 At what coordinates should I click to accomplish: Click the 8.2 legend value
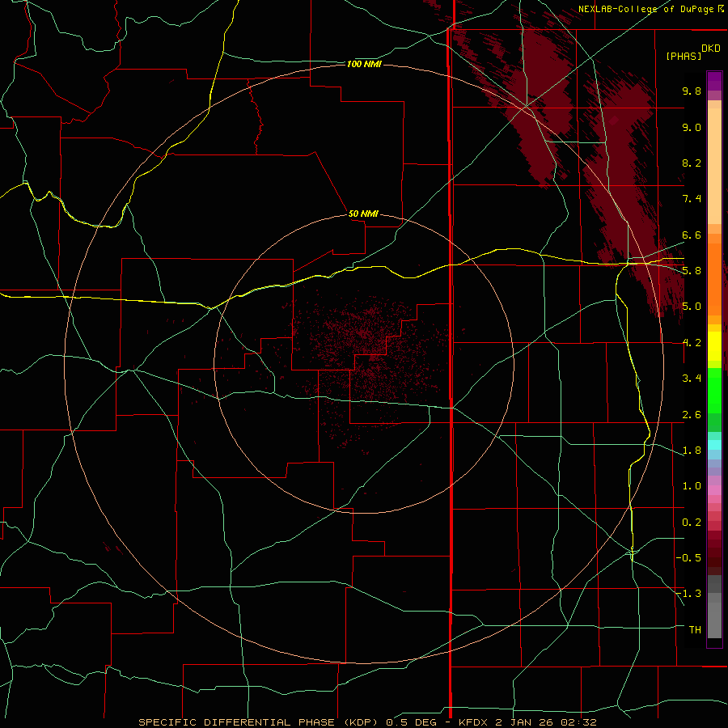tap(692, 163)
